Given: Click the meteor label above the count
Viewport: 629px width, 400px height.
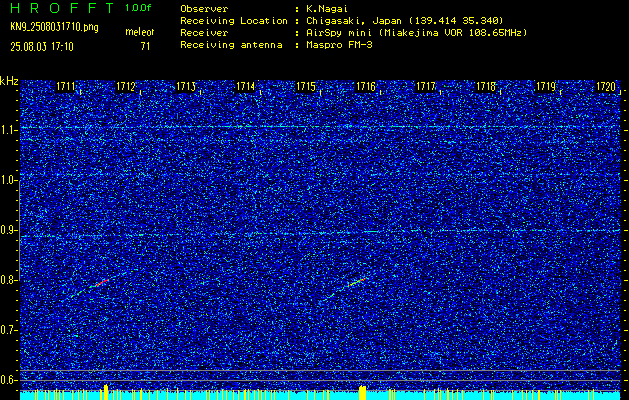Looking at the screenshot, I should tap(140, 32).
